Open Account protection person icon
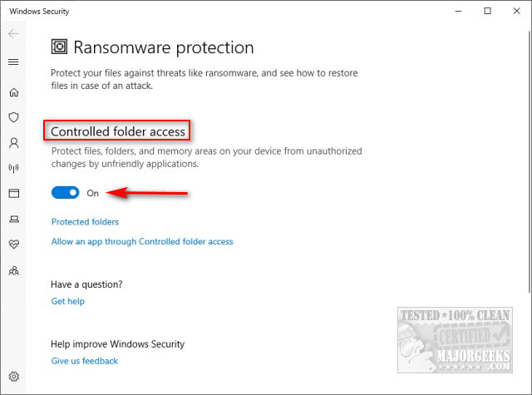The image size is (532, 395). point(14,143)
